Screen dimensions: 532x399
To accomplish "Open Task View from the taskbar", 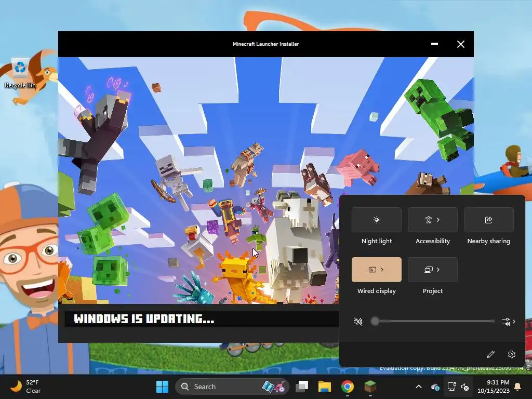I will pyautogui.click(x=302, y=387).
